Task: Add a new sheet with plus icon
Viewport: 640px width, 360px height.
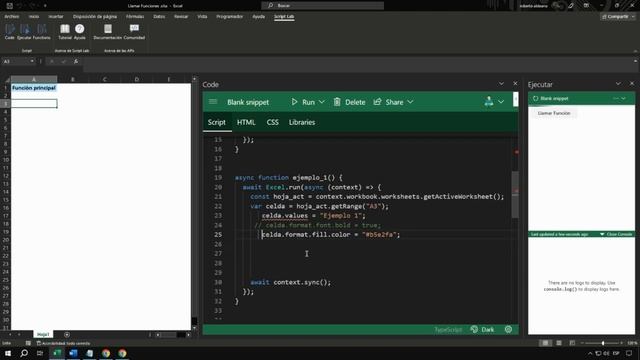Action: coord(67,335)
